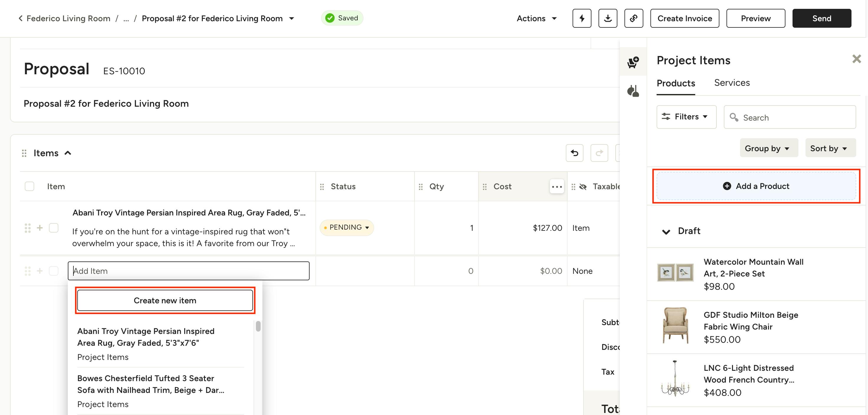Click the back chevron beside Federico Living Room

point(21,18)
